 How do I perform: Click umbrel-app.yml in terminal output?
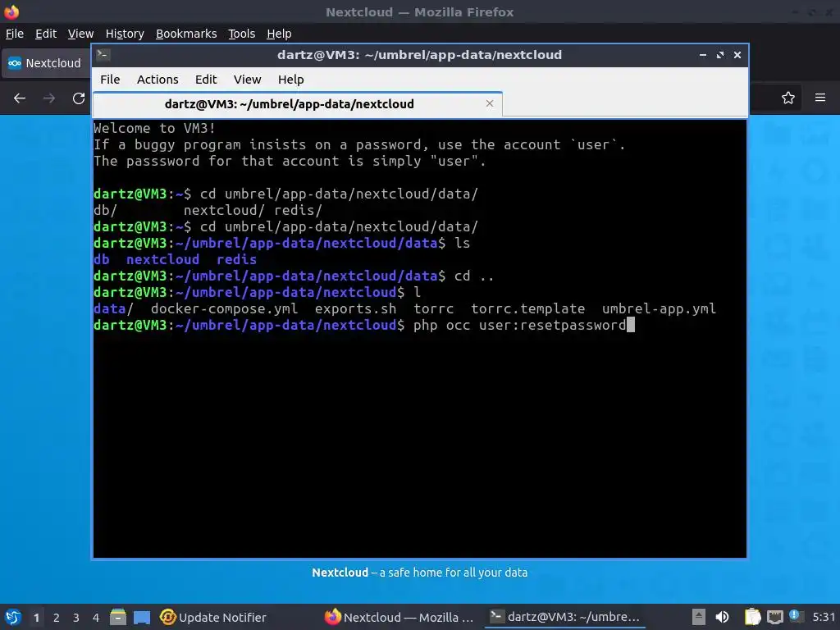pyautogui.click(x=659, y=309)
